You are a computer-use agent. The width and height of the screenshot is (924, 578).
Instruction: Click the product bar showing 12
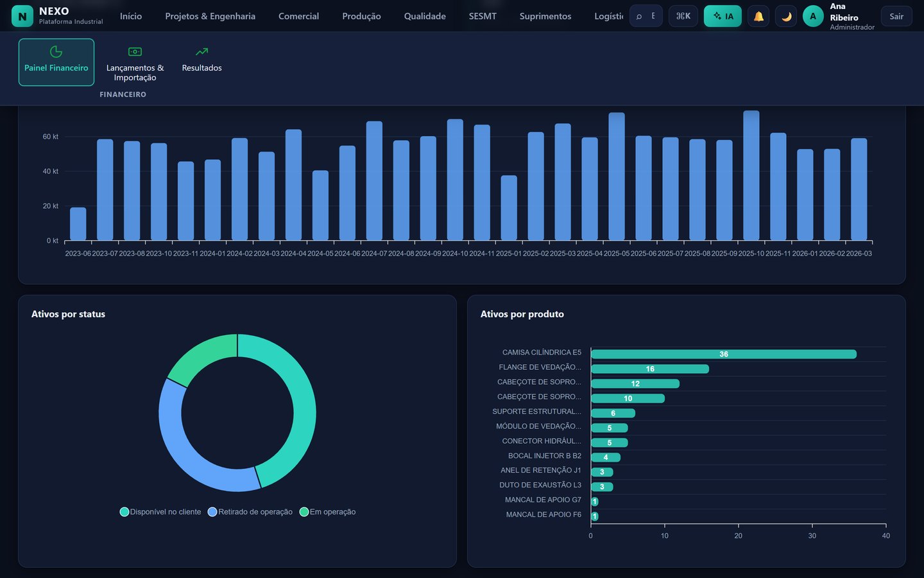pos(635,384)
